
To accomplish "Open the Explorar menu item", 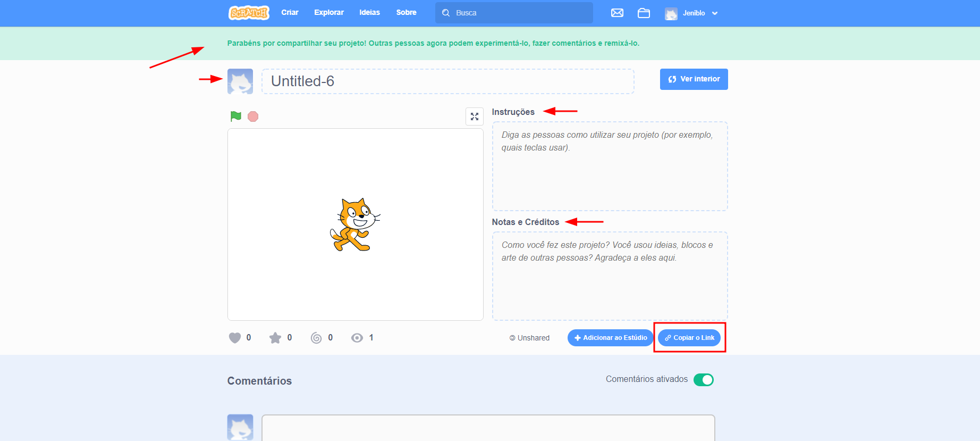I will [x=329, y=13].
